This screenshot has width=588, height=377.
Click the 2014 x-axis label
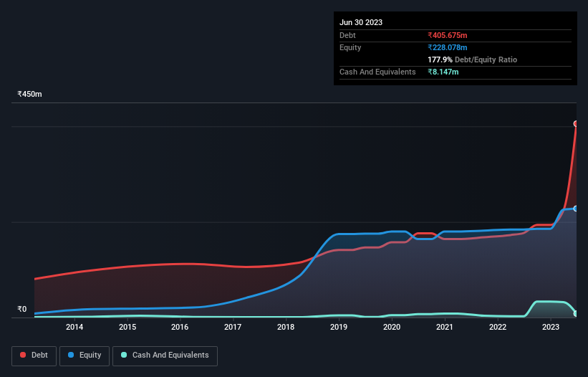74,327
